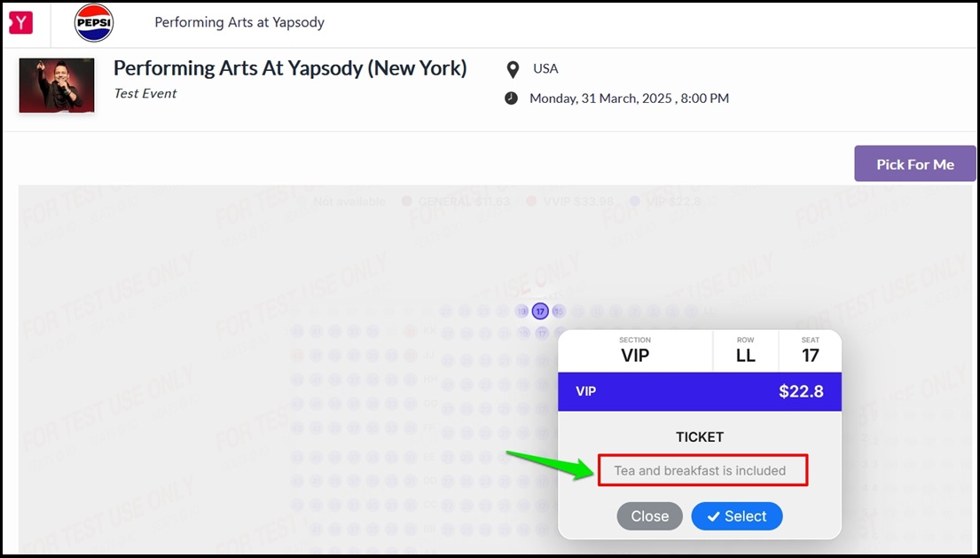Click the GENERAL $11.63 legend swatch
This screenshot has width=980, height=558.
406,202
